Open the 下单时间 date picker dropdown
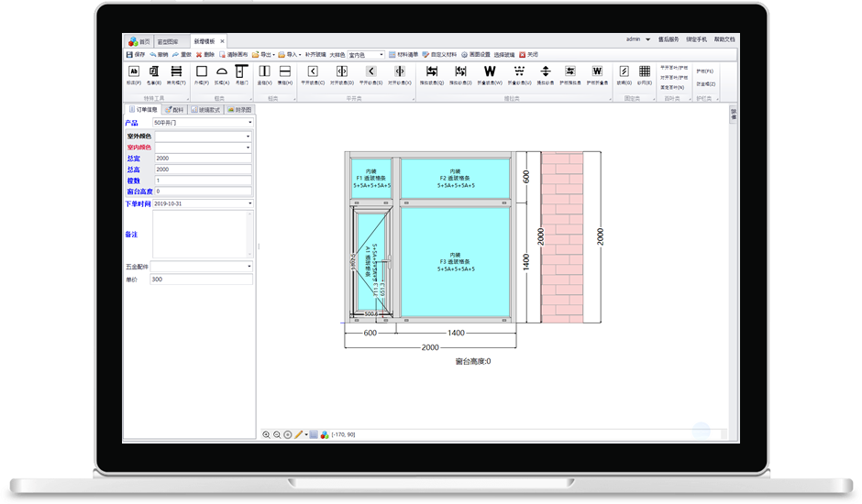This screenshot has height=504, width=862. pyautogui.click(x=203, y=204)
